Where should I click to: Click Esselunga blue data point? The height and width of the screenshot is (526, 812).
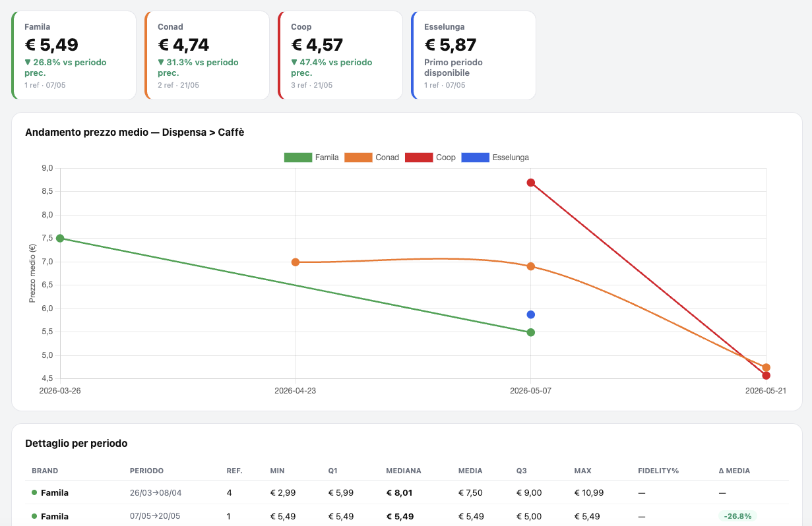coord(531,314)
